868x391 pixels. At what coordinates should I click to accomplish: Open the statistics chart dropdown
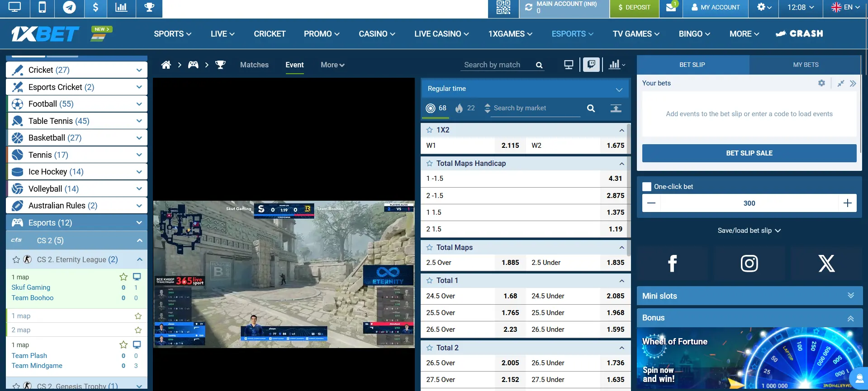(x=617, y=65)
